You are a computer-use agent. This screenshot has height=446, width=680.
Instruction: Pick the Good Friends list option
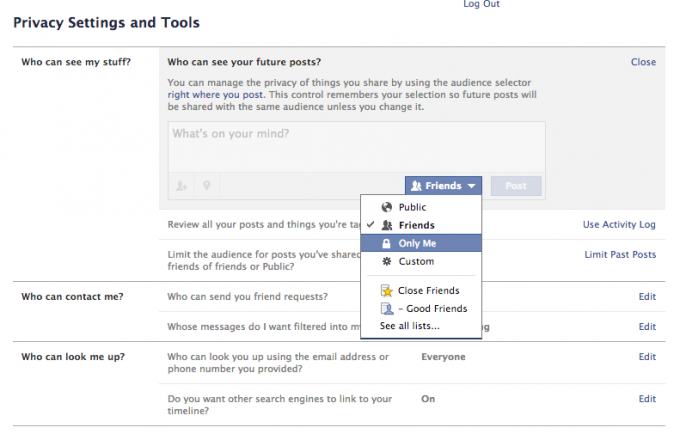(x=421, y=308)
